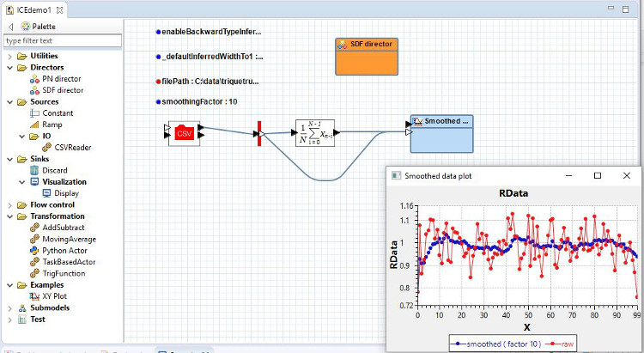The image size is (644, 353).
Task: Collapse the Directors palette group
Action: (10, 67)
